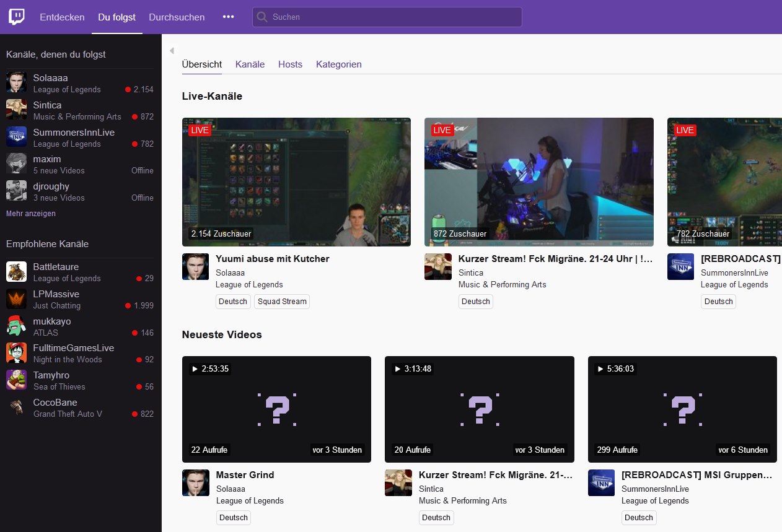
Task: Click Sintica avatar in sidebar
Action: click(16, 110)
